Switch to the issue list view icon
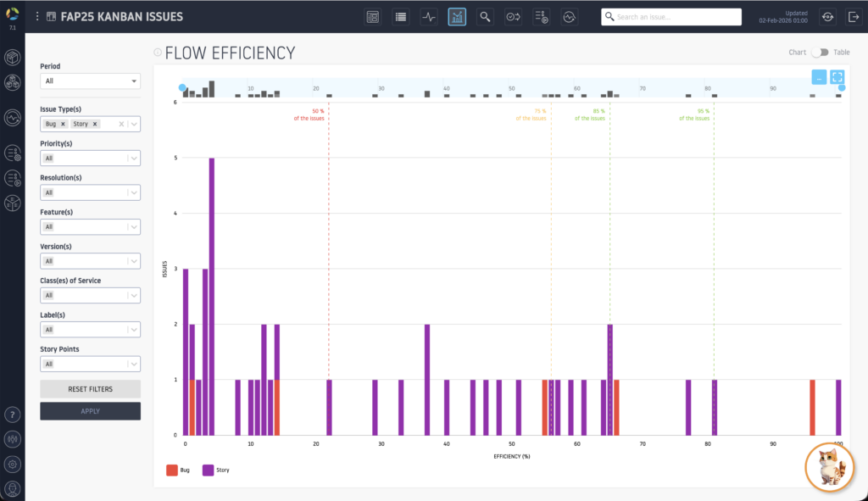The height and width of the screenshot is (501, 868). [x=401, y=16]
